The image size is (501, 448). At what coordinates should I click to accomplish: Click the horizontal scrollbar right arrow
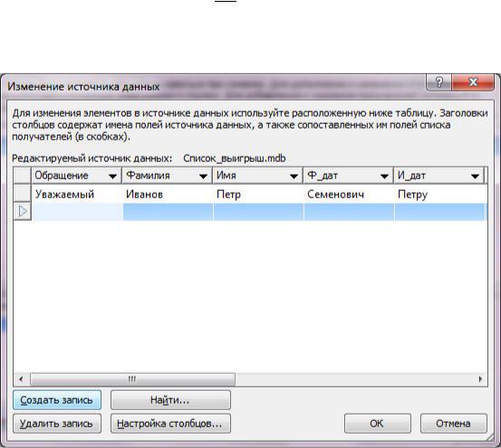(x=480, y=379)
